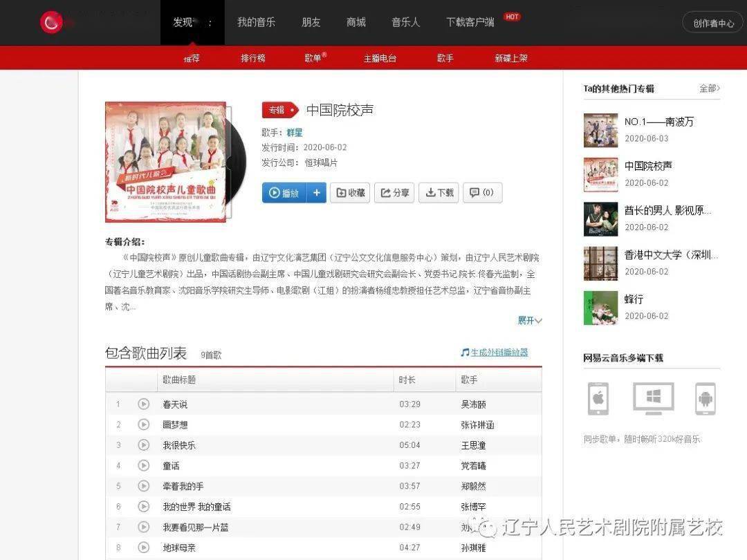Open album thumbnail 蜂行
This screenshot has height=560, width=747.
[601, 308]
